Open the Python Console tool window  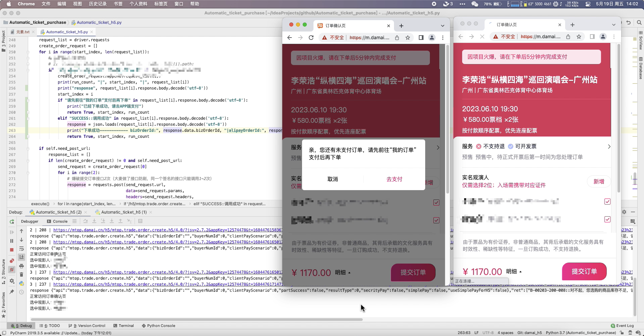(158, 326)
